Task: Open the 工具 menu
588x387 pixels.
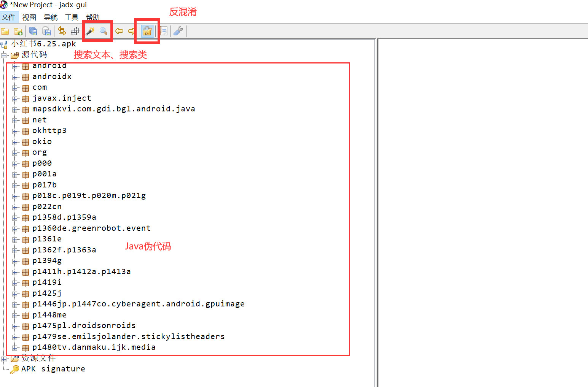Action: [72, 17]
